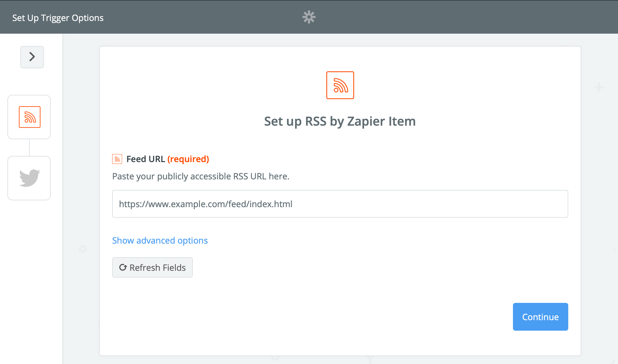Viewport: 618px width, 364px height.
Task: Select the RSS trigger step in sidebar
Action: point(29,117)
